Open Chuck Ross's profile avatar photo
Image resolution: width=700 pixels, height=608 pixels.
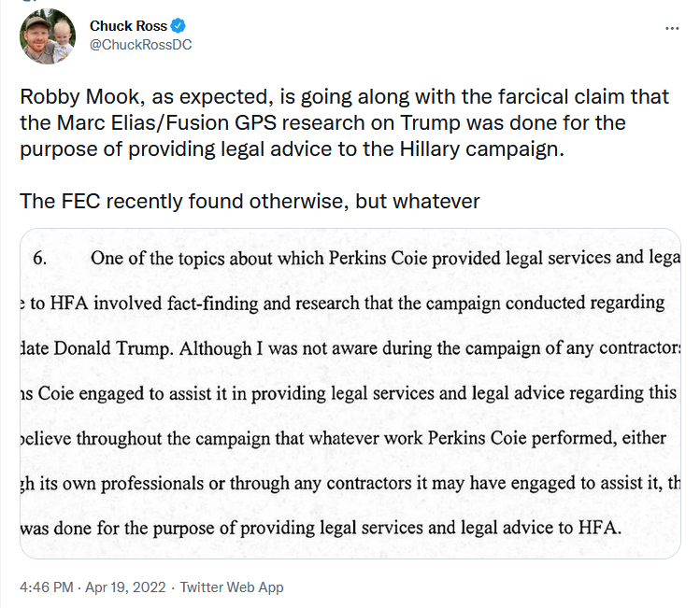(x=48, y=36)
